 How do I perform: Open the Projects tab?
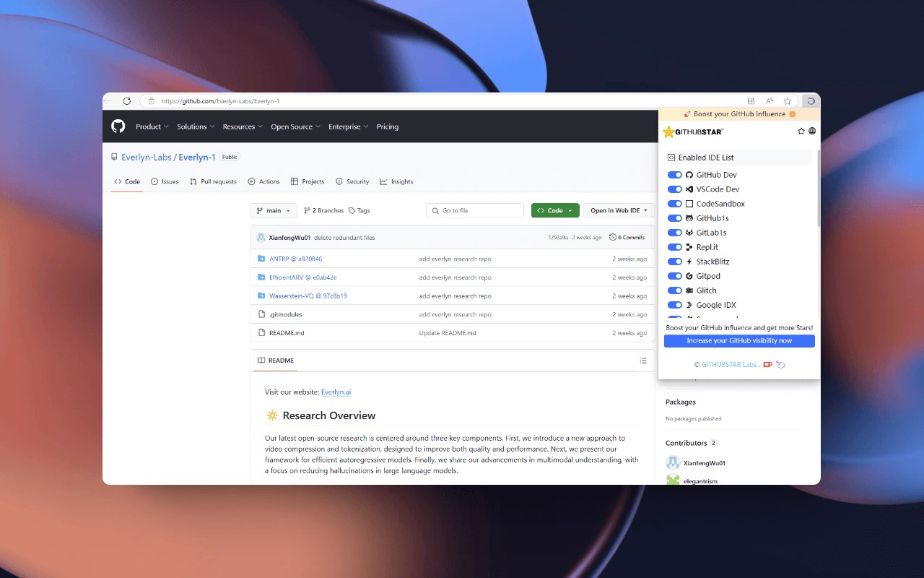(x=308, y=181)
